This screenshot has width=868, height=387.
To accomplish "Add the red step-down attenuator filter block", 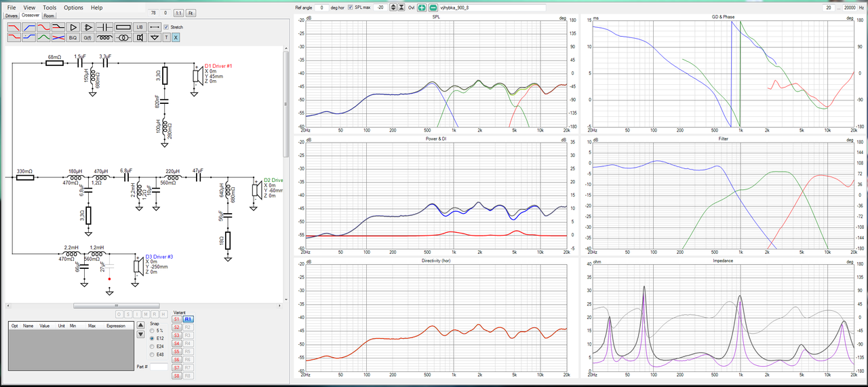I will click(x=58, y=27).
